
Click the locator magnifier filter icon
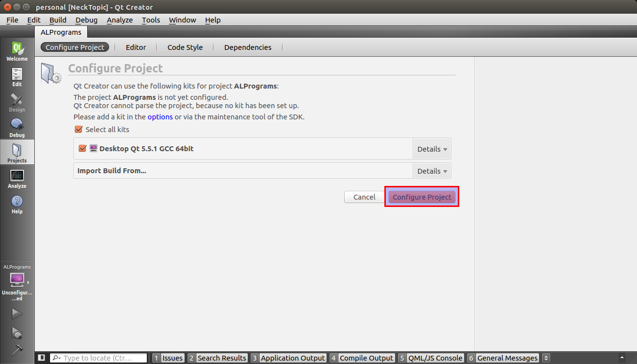(x=56, y=358)
